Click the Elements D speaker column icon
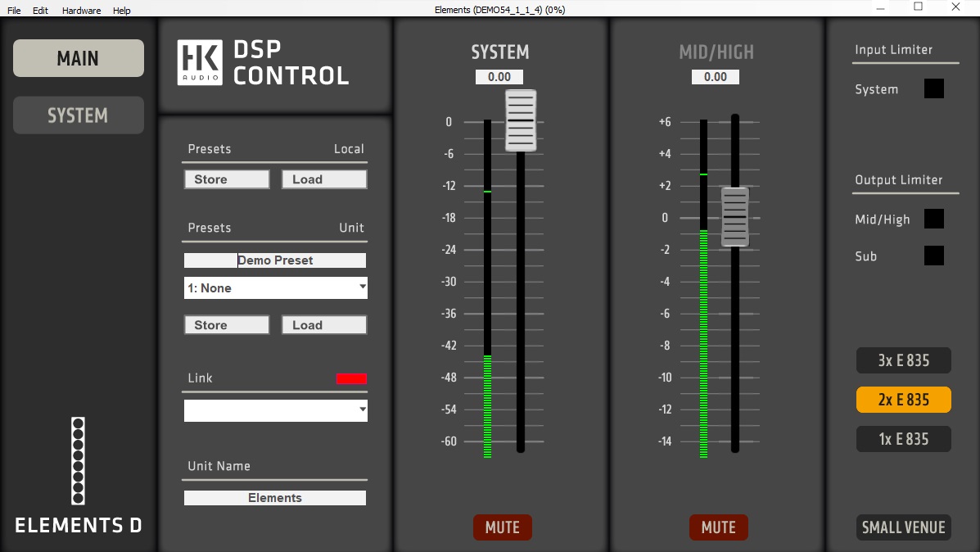This screenshot has width=980, height=552. click(x=78, y=460)
